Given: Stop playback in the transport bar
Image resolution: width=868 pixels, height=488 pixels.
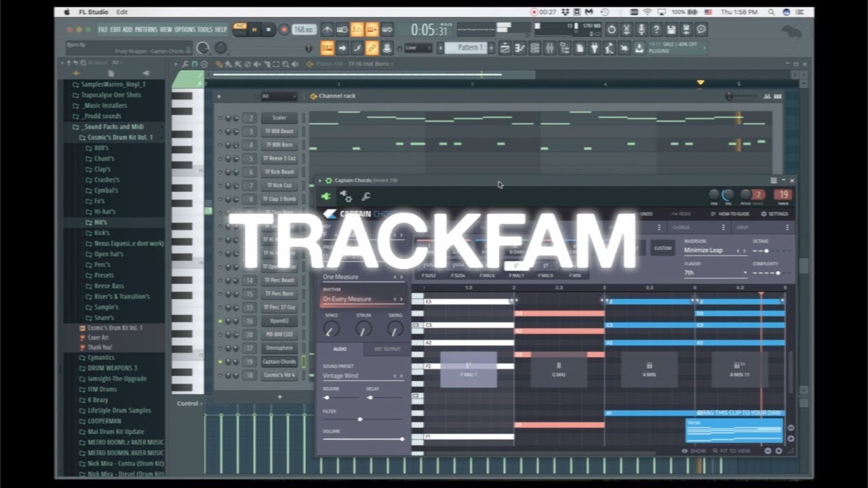Looking at the screenshot, I should point(269,30).
